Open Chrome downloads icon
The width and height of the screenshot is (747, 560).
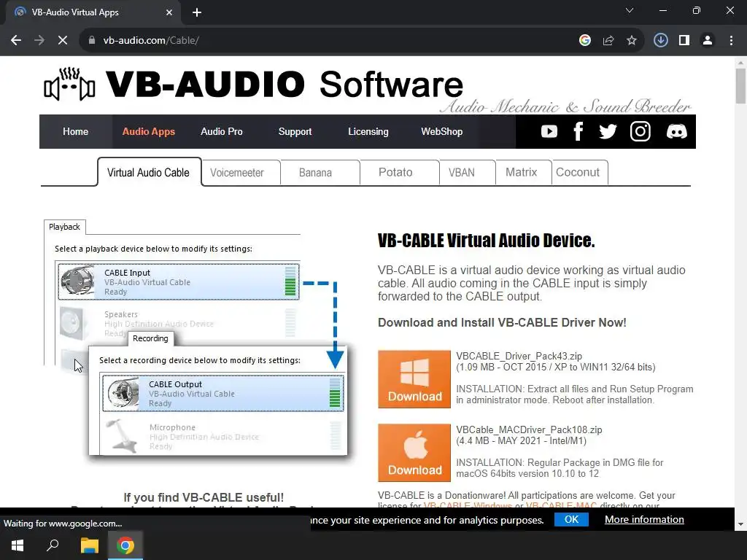click(x=660, y=41)
